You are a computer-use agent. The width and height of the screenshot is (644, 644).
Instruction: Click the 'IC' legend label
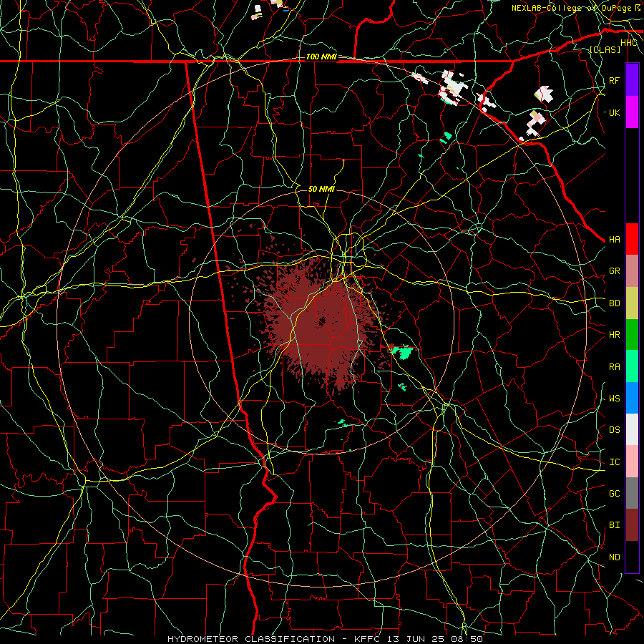click(x=614, y=462)
